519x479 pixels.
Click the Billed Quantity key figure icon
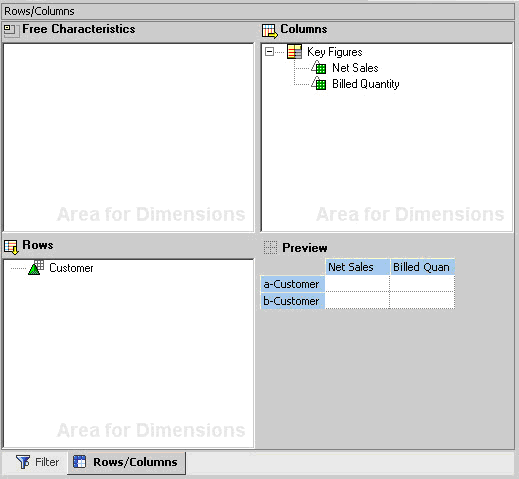point(319,84)
